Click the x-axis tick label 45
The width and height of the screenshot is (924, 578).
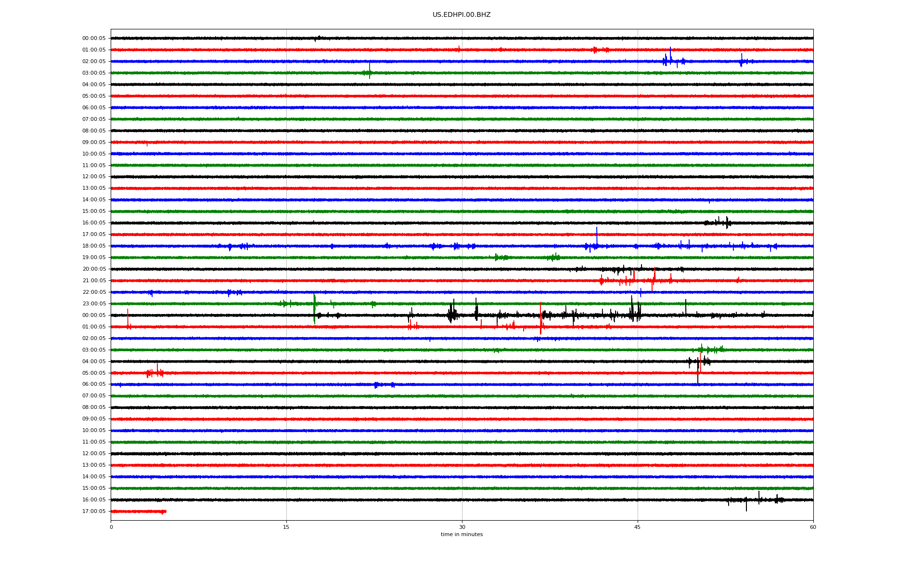point(637,527)
